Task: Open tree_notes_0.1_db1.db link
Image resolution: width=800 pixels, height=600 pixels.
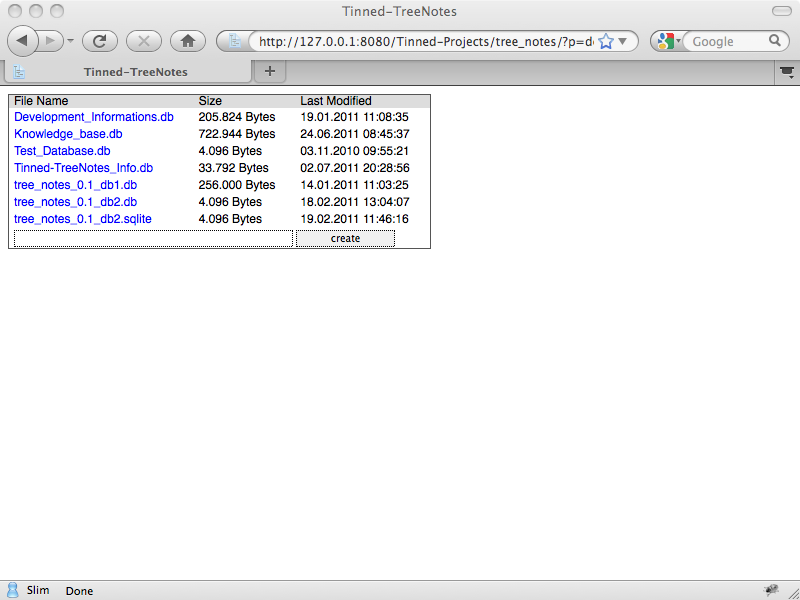Action: click(76, 185)
